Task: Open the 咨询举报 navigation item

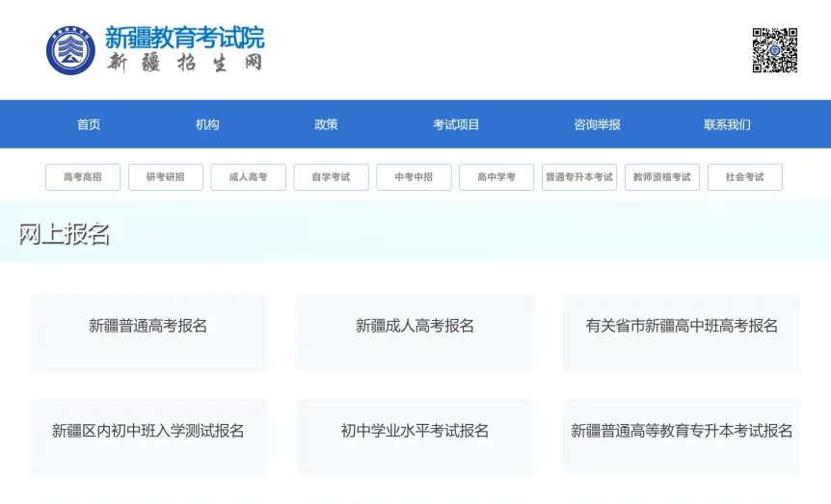Action: tap(598, 124)
